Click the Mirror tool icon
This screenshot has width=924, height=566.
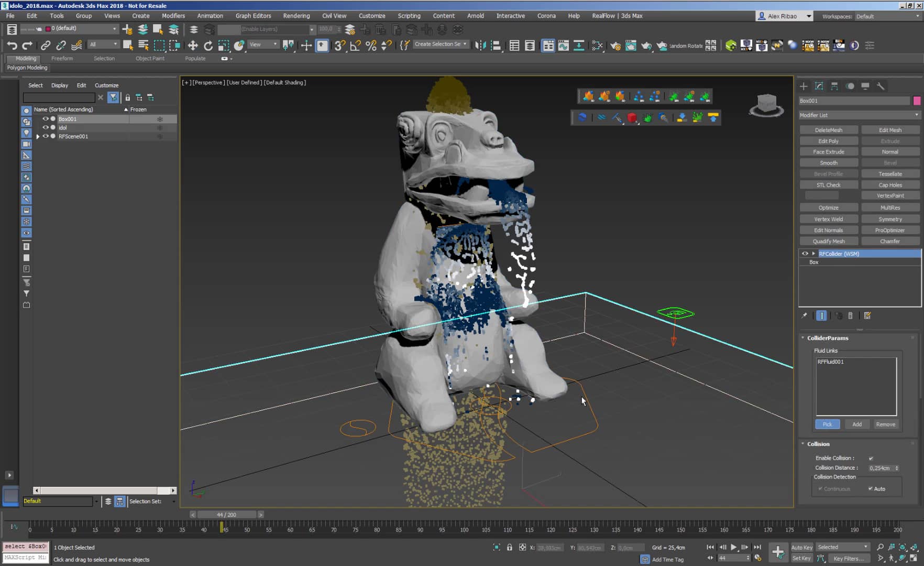480,46
